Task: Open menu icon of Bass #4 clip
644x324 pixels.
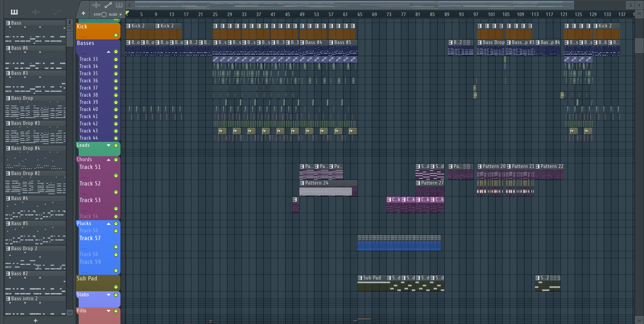Action: [x=302, y=43]
